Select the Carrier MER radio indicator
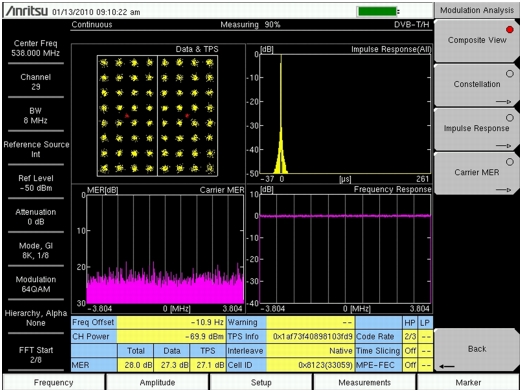 coord(510,162)
